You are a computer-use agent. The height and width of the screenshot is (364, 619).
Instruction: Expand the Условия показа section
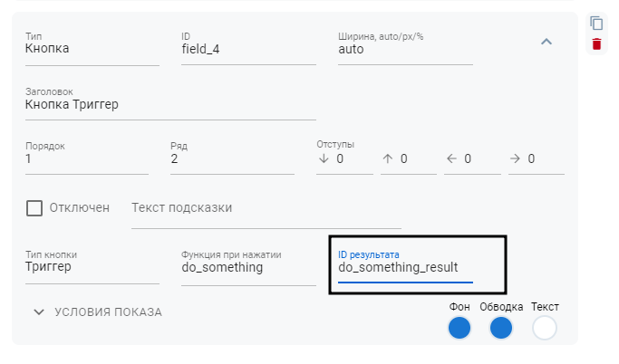(x=97, y=312)
